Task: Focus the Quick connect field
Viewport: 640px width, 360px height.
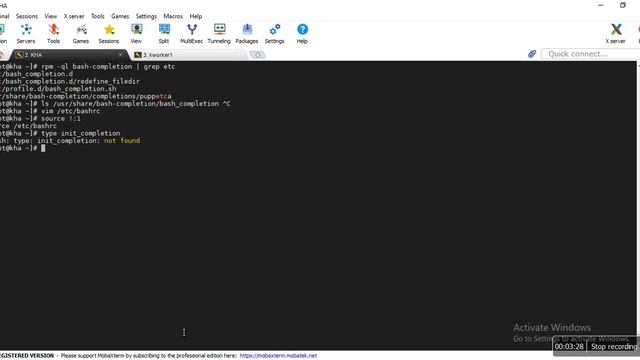Action: 590,54
